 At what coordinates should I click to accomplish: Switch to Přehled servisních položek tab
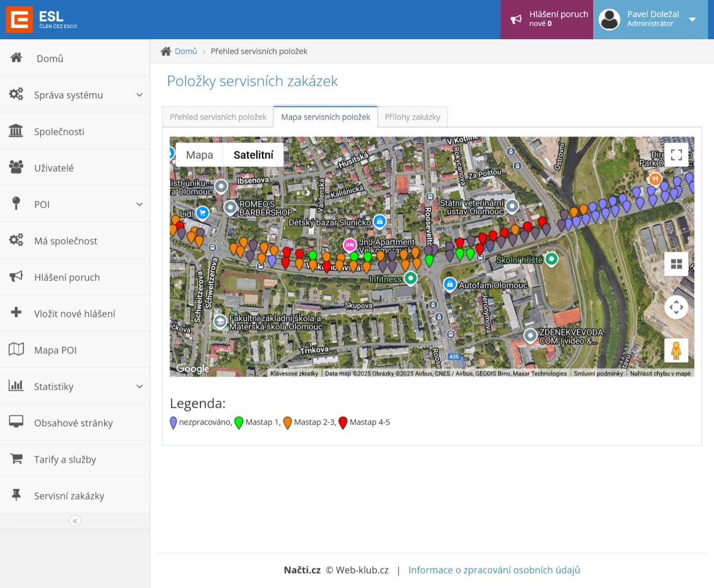(x=218, y=117)
